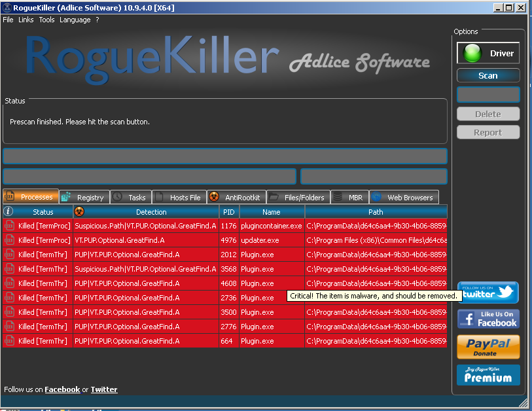Open the Follow us on Twitter badge
Screen dimensions: 532x411
pos(488,292)
